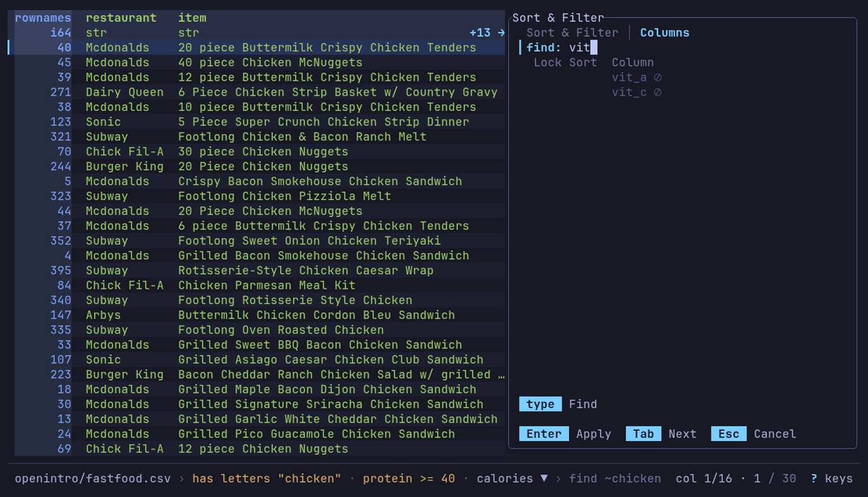Select the Dairy Queen restaurant cell
868x497 pixels.
[125, 92]
